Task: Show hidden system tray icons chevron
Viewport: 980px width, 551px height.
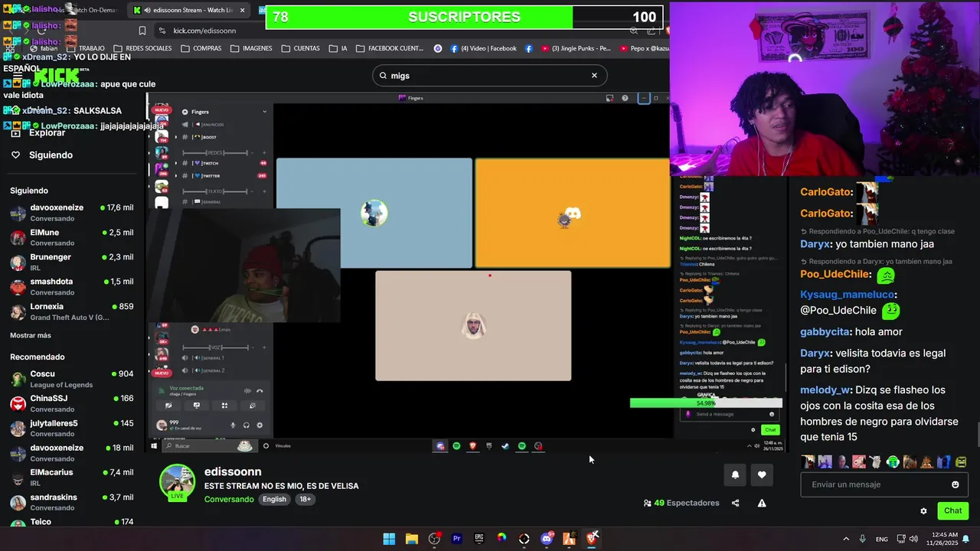Action: pyautogui.click(x=846, y=539)
